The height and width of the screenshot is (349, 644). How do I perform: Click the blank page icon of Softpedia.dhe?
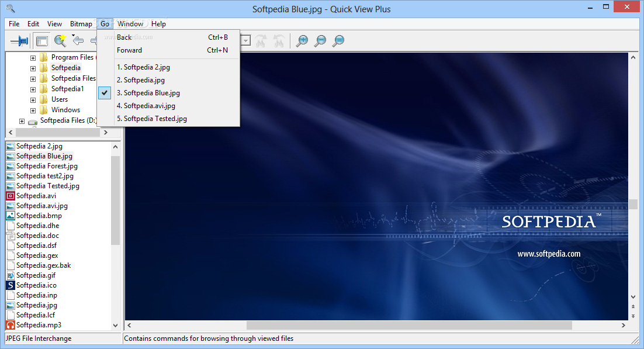[x=11, y=226]
